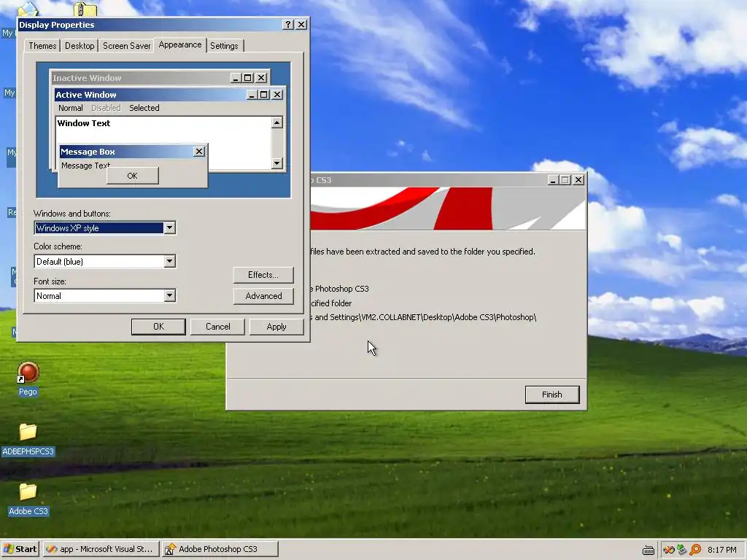This screenshot has height=560, width=747.
Task: Click the preview message box OK button
Action: 133,176
